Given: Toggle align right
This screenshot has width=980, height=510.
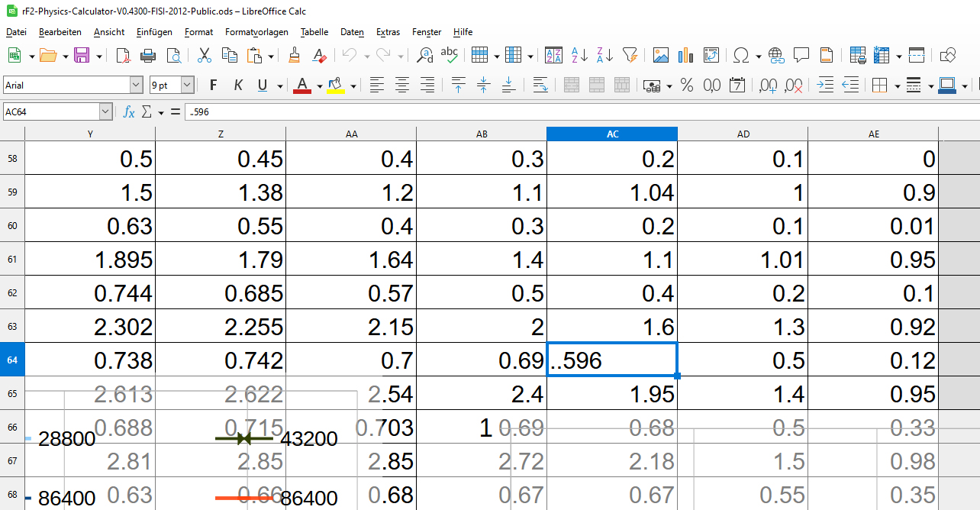Looking at the screenshot, I should [427, 85].
